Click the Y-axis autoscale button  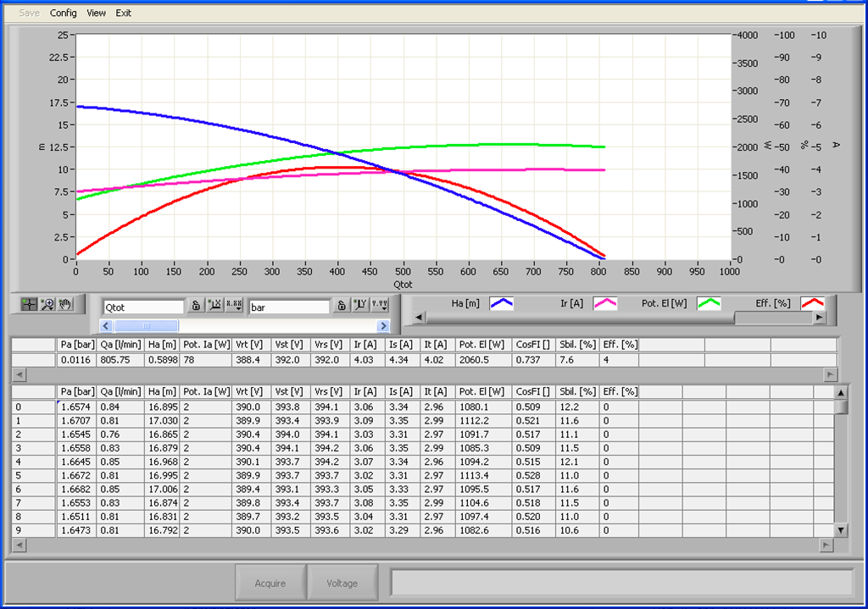pos(360,307)
